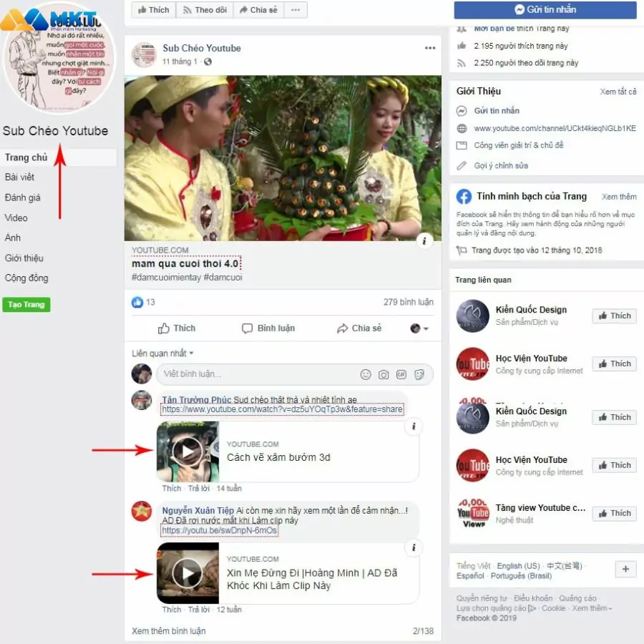
Task: Switch language to English (US)
Action: [518, 565]
